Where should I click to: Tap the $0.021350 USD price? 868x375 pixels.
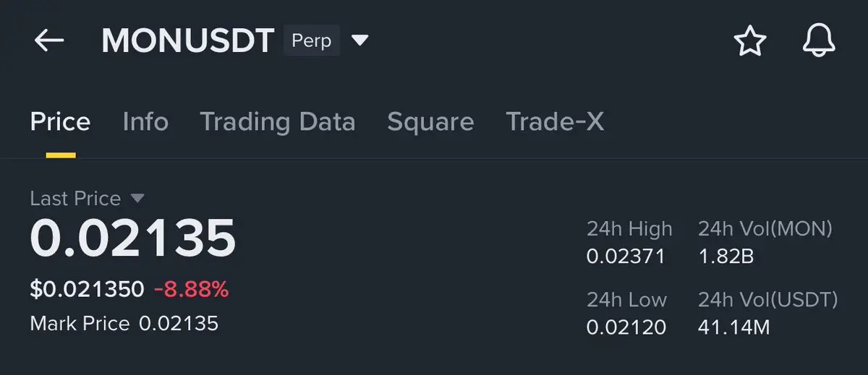87,290
